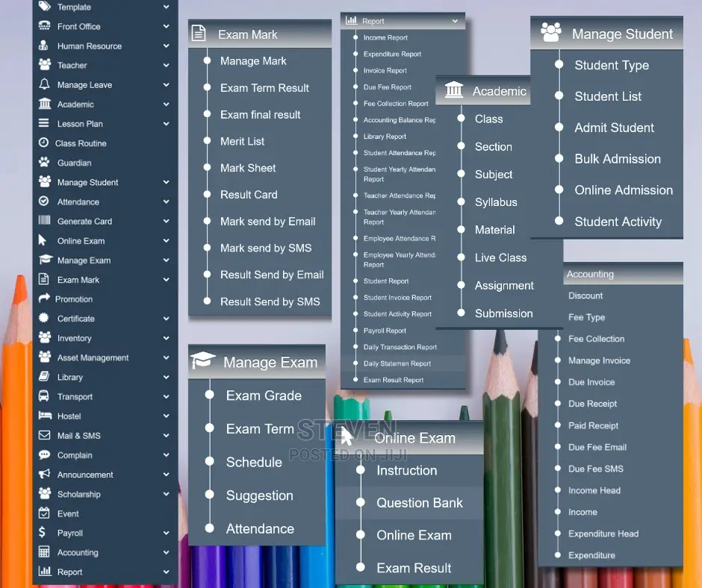Click the Report bar chart icon in sidebar
The image size is (702, 588).
click(x=45, y=571)
